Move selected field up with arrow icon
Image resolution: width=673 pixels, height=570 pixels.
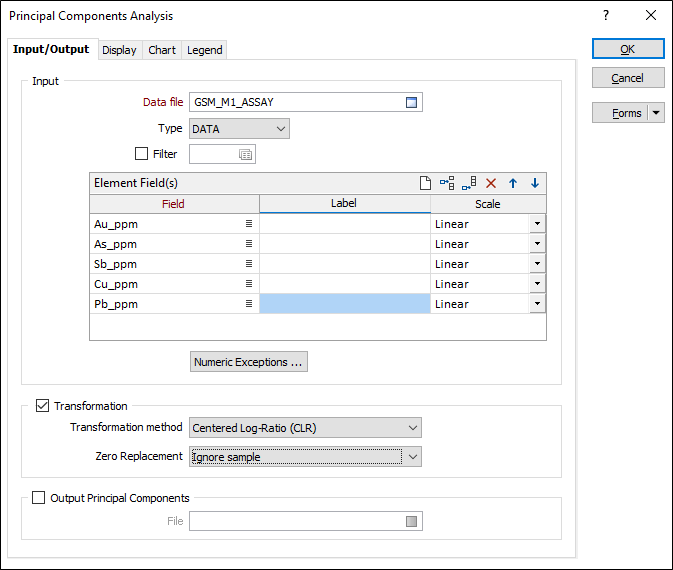pyautogui.click(x=513, y=183)
